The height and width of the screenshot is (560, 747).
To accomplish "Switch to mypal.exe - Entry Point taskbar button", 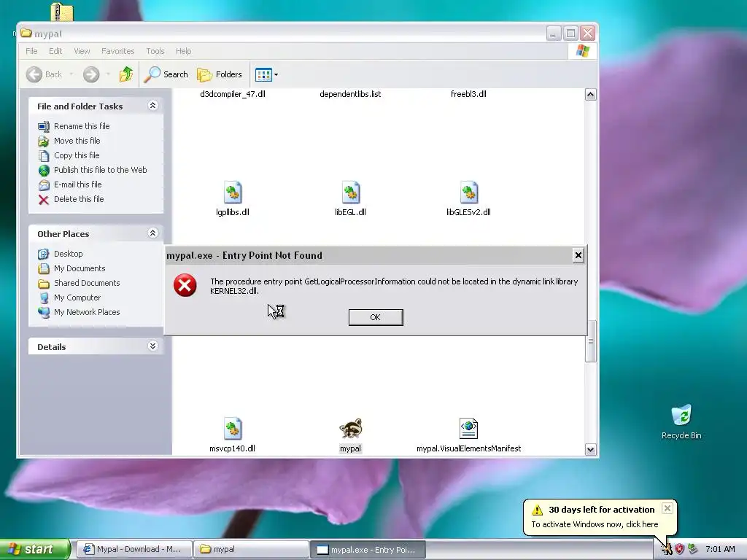I will click(368, 550).
